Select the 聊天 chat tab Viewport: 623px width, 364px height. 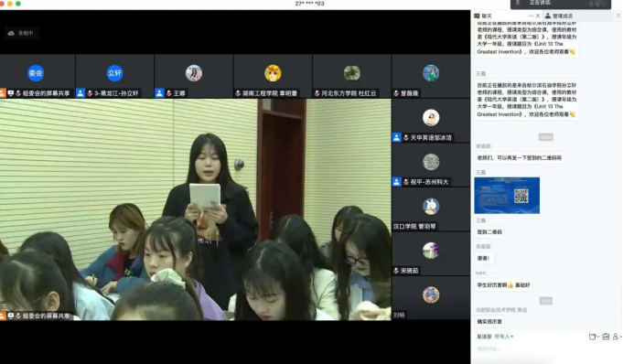click(483, 16)
